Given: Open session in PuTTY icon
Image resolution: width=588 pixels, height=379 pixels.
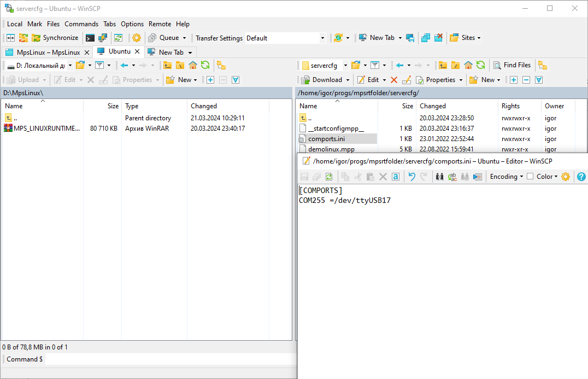Looking at the screenshot, I should point(103,38).
